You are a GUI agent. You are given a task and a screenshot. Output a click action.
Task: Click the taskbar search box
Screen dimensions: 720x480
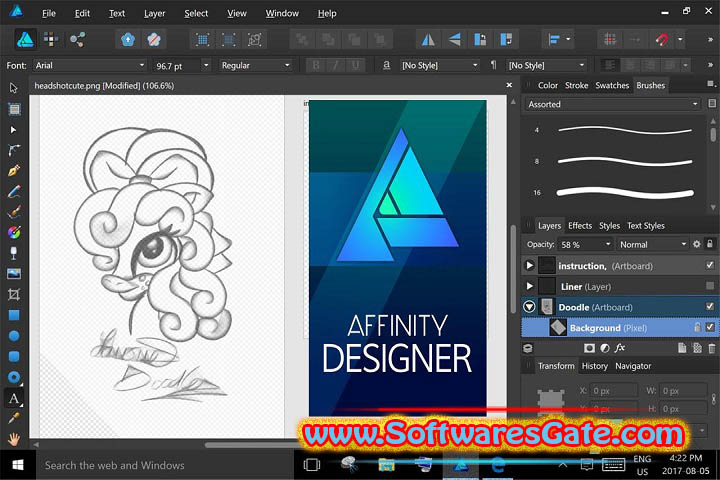pyautogui.click(x=164, y=465)
